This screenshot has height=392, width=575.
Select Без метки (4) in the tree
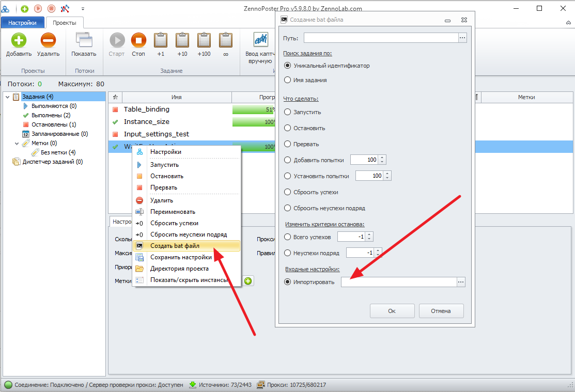tap(58, 152)
